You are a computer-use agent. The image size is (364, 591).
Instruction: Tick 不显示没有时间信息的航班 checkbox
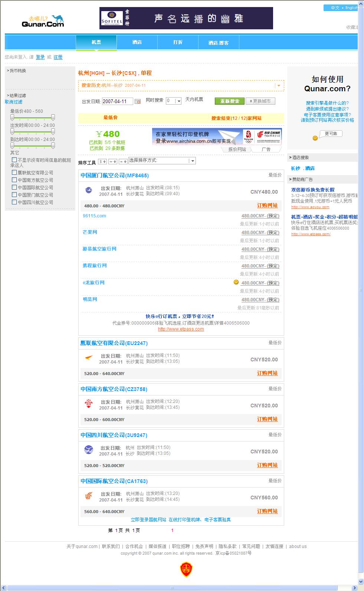pos(14,160)
